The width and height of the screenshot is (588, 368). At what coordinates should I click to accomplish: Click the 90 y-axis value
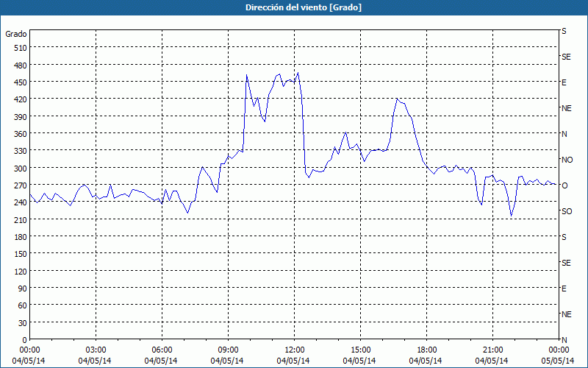click(x=24, y=289)
